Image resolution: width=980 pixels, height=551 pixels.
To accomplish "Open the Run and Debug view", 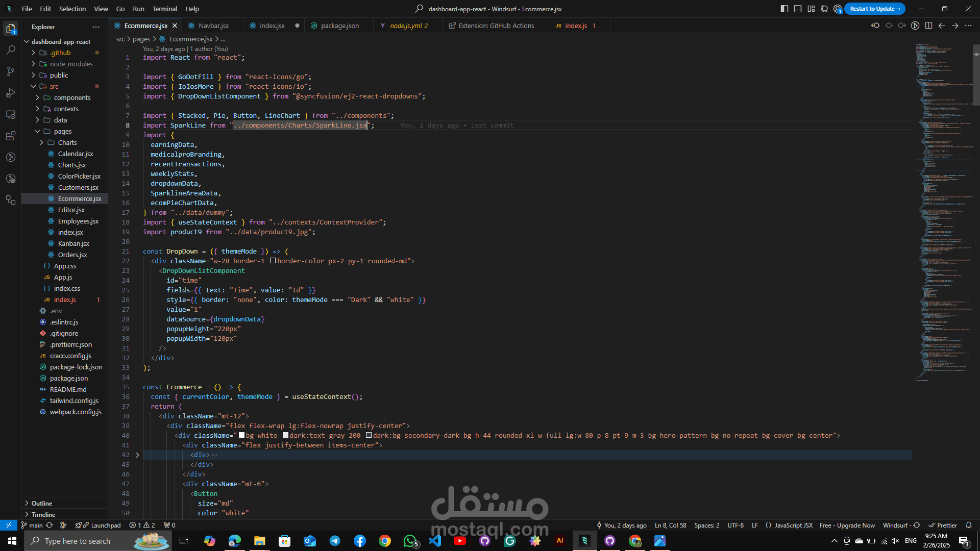I will 11,93.
